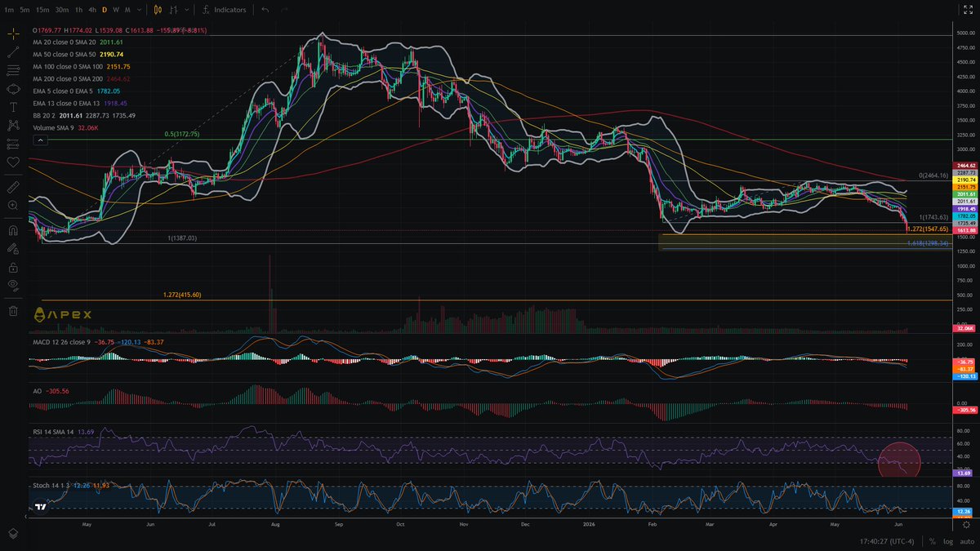Viewport: 980px width, 551px height.
Task: Click the EMA 5 close legend entry
Action: (x=77, y=91)
